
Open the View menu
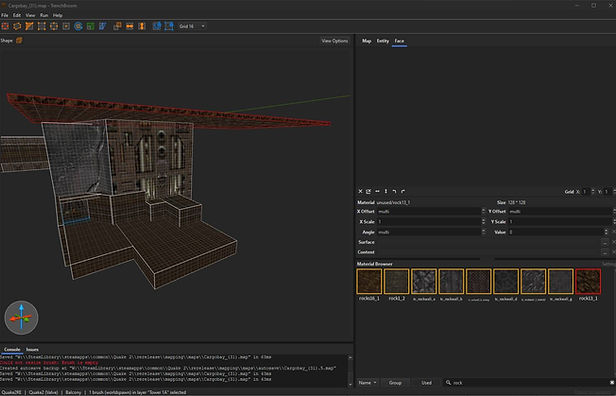(x=30, y=15)
